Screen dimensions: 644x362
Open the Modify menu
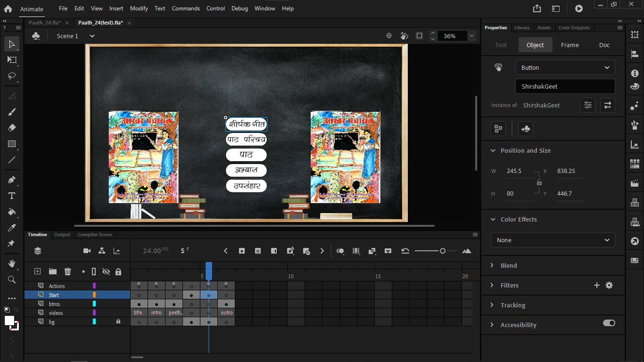(x=139, y=8)
